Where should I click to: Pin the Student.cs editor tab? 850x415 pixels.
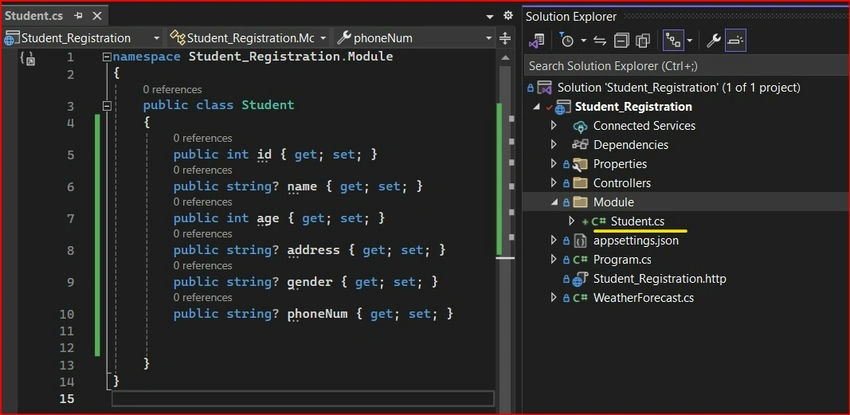(x=79, y=16)
